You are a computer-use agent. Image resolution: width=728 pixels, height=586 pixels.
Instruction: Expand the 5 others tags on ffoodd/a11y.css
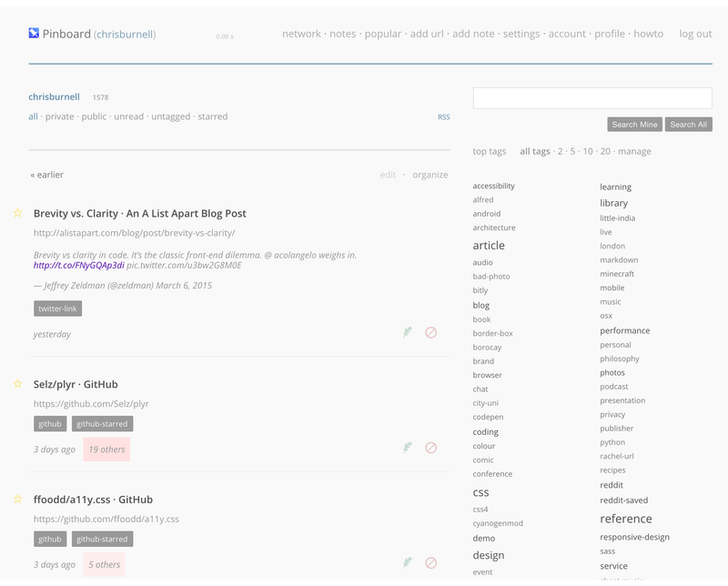(x=104, y=563)
